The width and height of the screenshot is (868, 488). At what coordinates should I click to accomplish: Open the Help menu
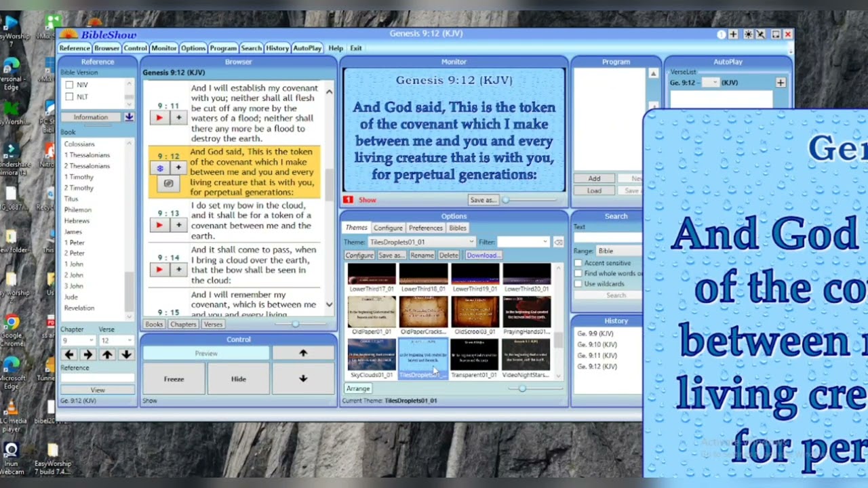(x=336, y=48)
